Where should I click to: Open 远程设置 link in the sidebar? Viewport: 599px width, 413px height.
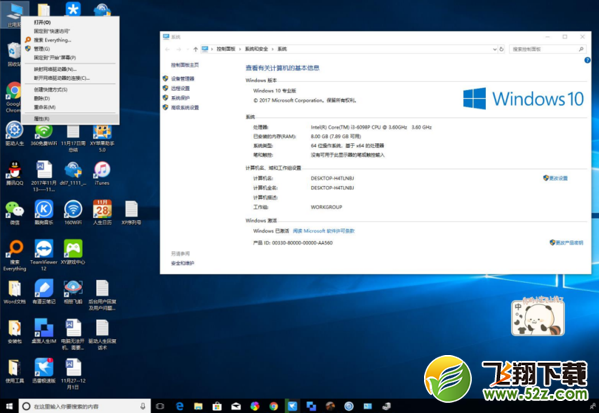pos(180,88)
